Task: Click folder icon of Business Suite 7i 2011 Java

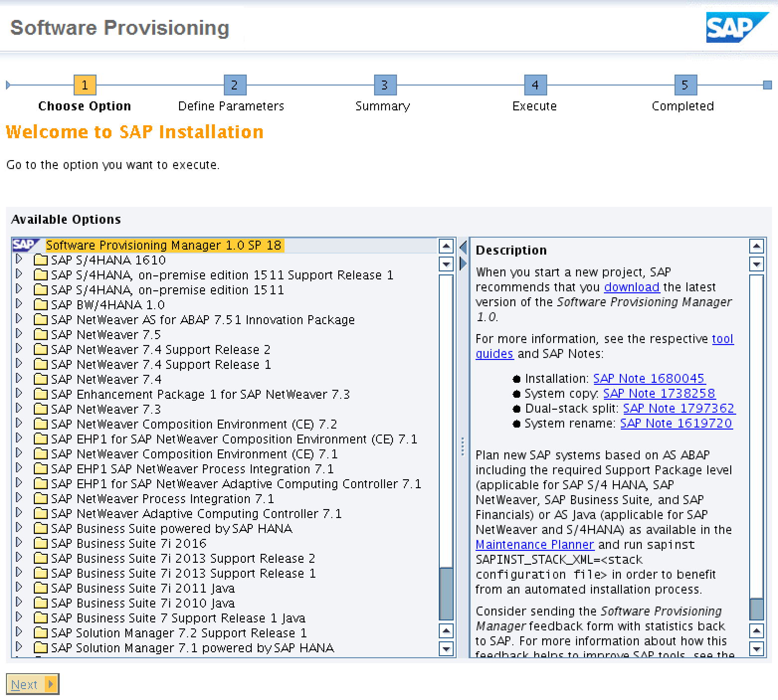Action: (41, 588)
